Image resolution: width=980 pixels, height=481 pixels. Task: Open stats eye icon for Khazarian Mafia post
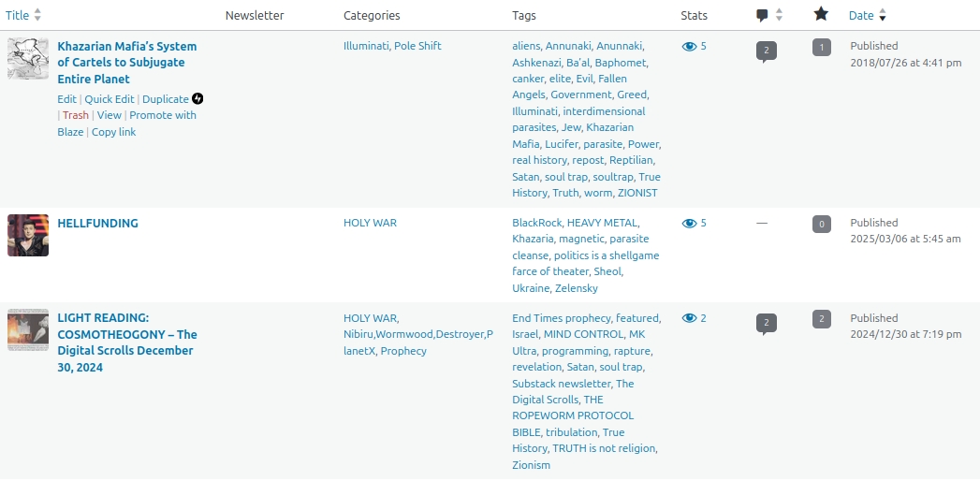689,46
